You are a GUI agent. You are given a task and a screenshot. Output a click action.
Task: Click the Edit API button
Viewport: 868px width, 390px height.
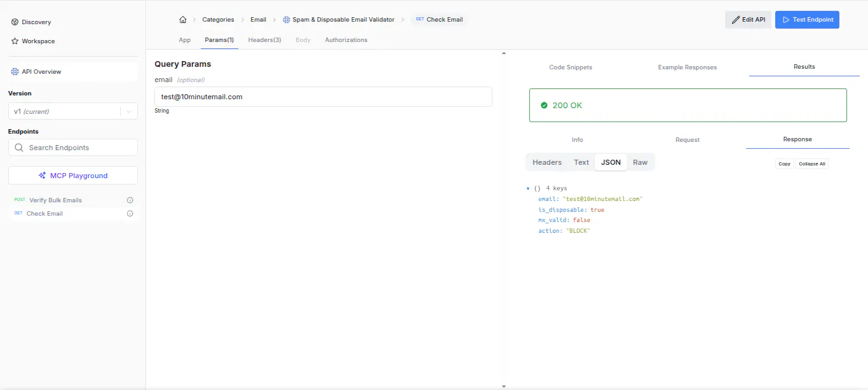pos(748,20)
